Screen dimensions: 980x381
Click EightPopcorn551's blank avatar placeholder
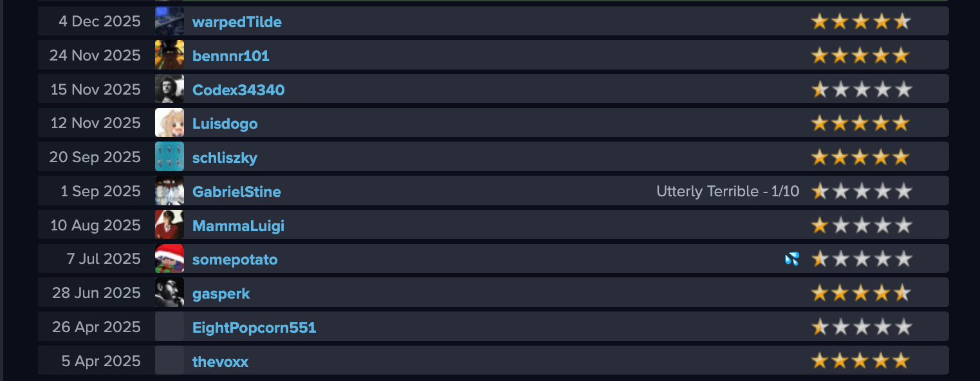(169, 327)
